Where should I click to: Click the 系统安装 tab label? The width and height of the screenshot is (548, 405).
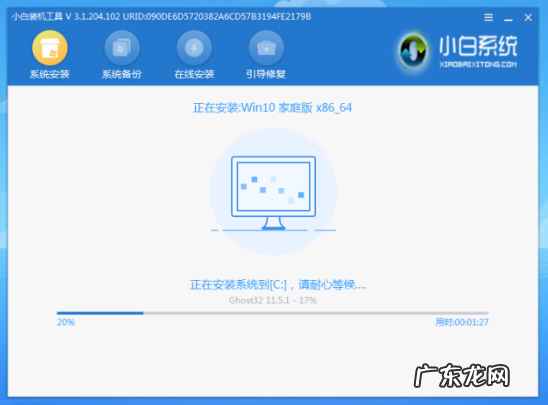click(x=50, y=74)
